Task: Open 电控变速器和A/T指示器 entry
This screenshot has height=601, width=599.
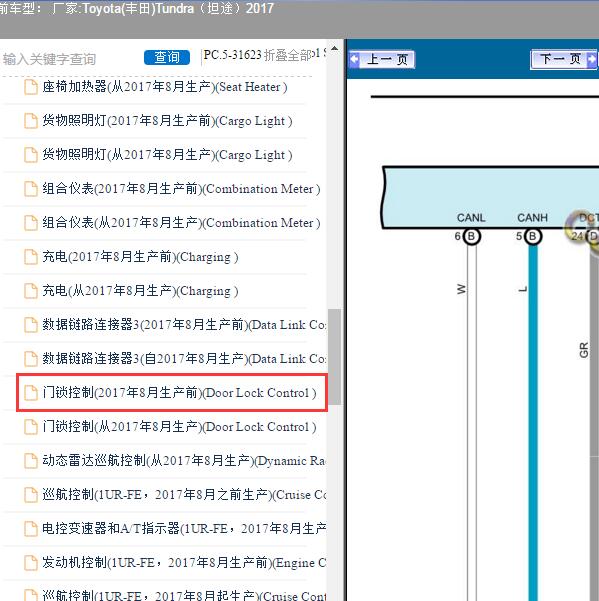Action: [x=184, y=529]
